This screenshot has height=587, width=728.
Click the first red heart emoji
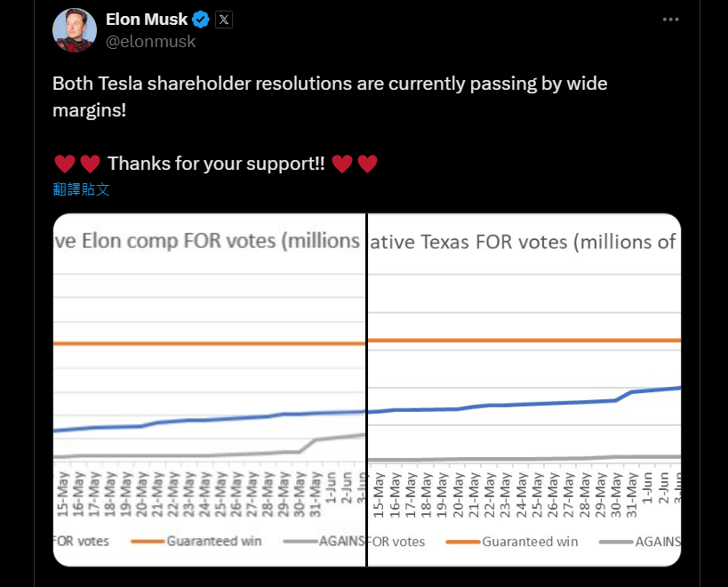[64, 164]
